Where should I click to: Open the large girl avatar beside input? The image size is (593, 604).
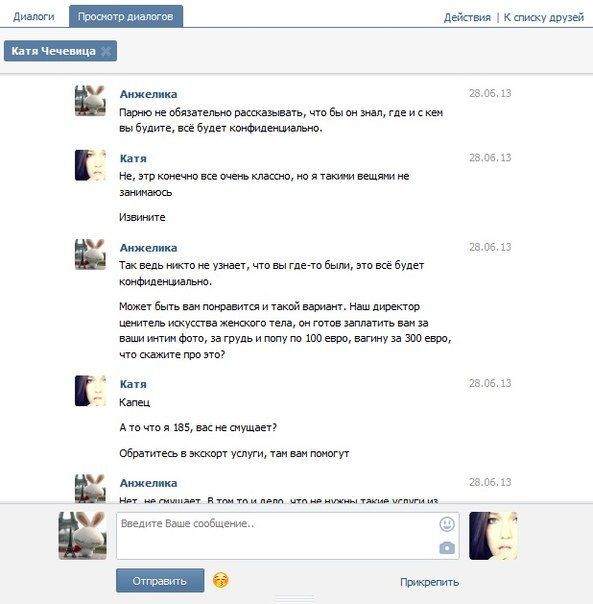(493, 535)
